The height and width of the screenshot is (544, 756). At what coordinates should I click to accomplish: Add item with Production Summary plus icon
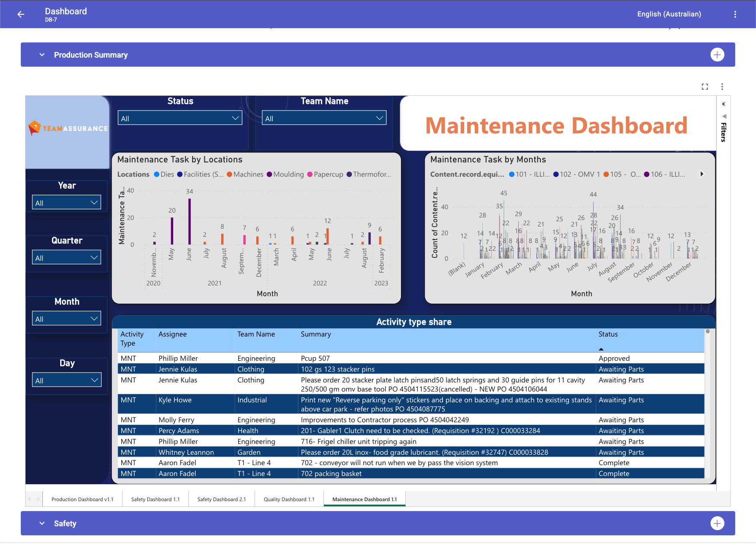717,55
